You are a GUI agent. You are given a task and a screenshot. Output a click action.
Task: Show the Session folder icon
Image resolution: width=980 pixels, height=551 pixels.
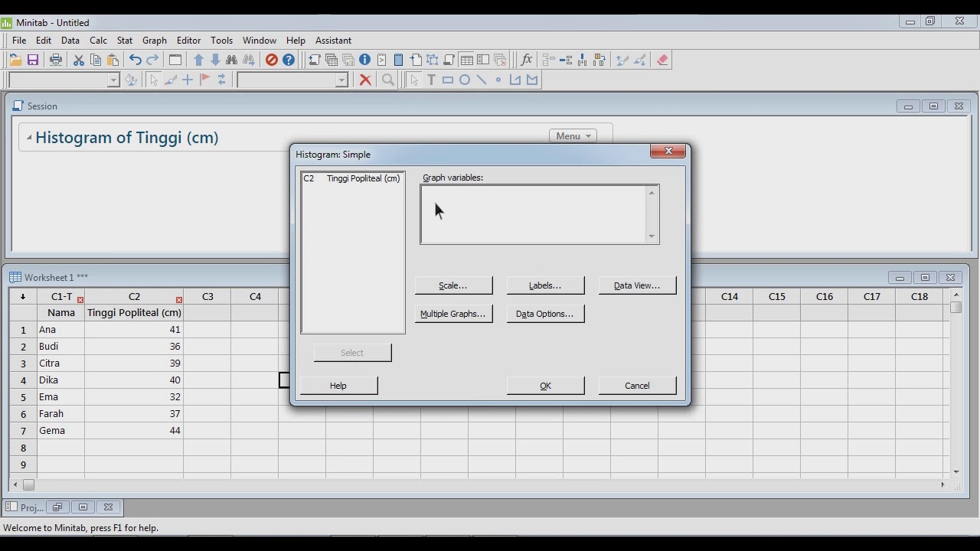pyautogui.click(x=314, y=60)
